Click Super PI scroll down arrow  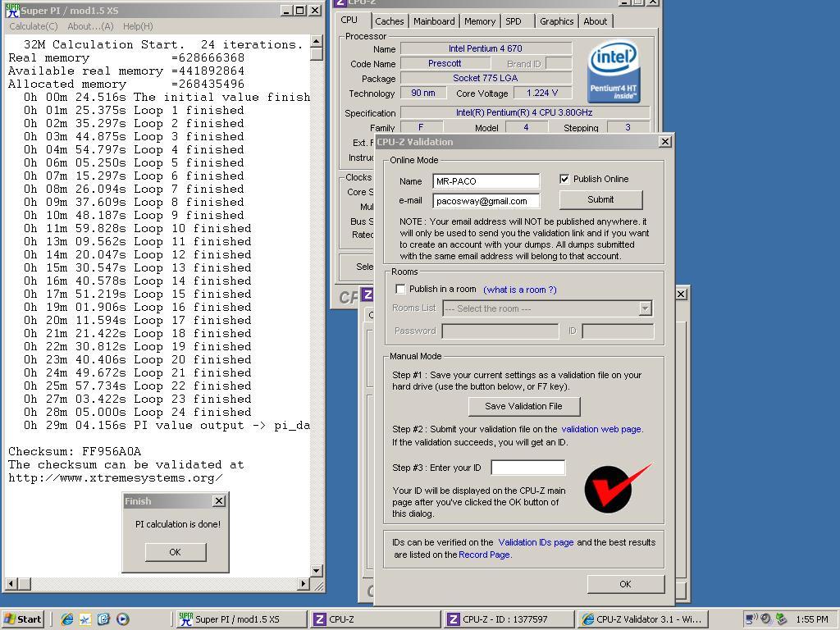click(317, 571)
